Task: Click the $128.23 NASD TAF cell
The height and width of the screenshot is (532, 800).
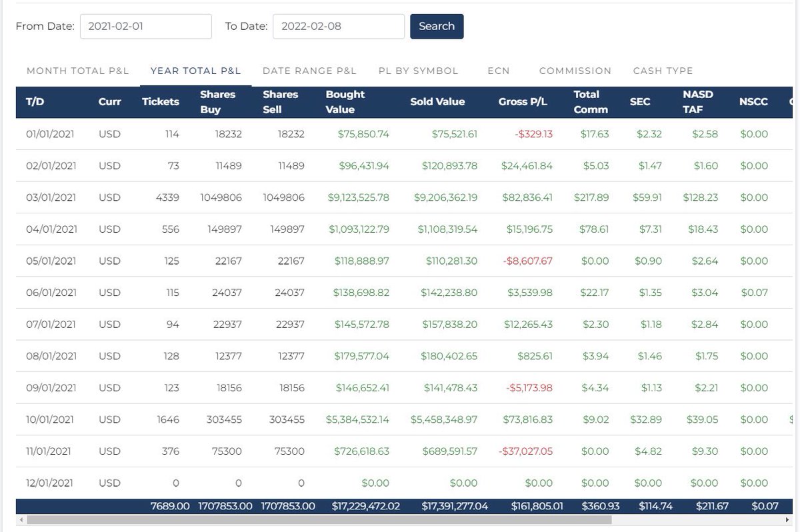Action: click(x=700, y=197)
